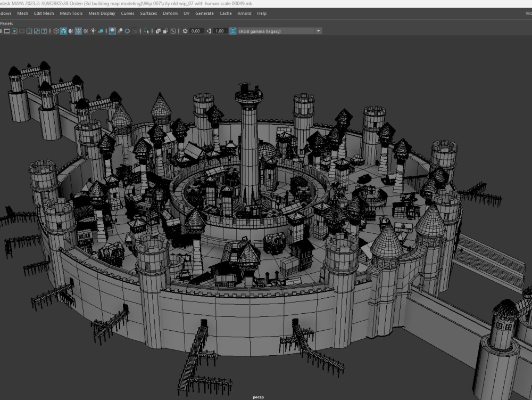532x400 pixels.
Task: Open the Mesh Tools menu
Action: click(x=71, y=13)
